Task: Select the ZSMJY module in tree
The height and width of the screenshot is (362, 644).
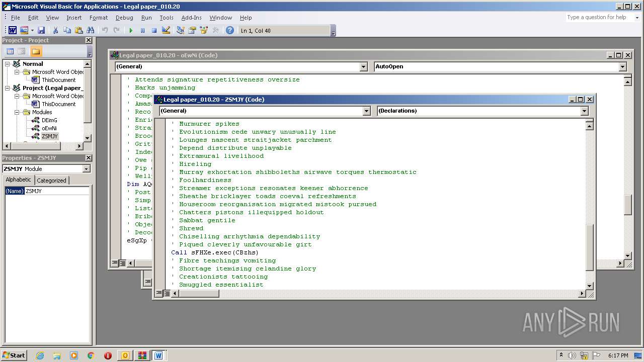Action: 50,136
